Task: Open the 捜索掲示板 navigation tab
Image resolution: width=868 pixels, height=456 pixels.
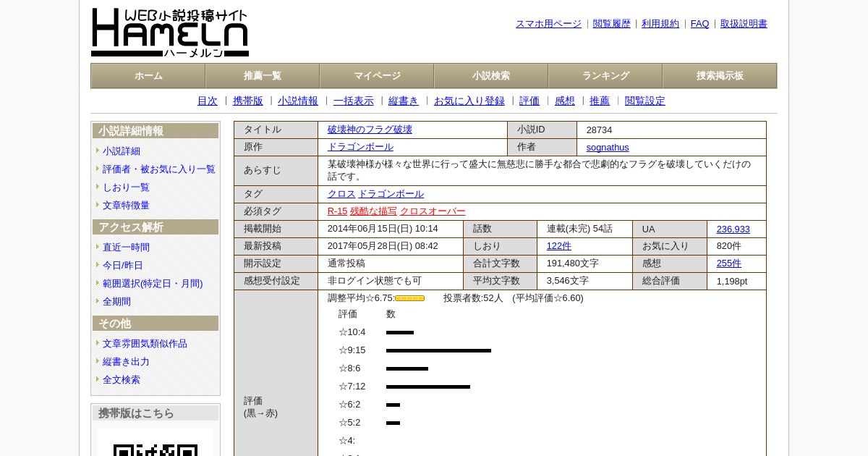Action: (720, 76)
